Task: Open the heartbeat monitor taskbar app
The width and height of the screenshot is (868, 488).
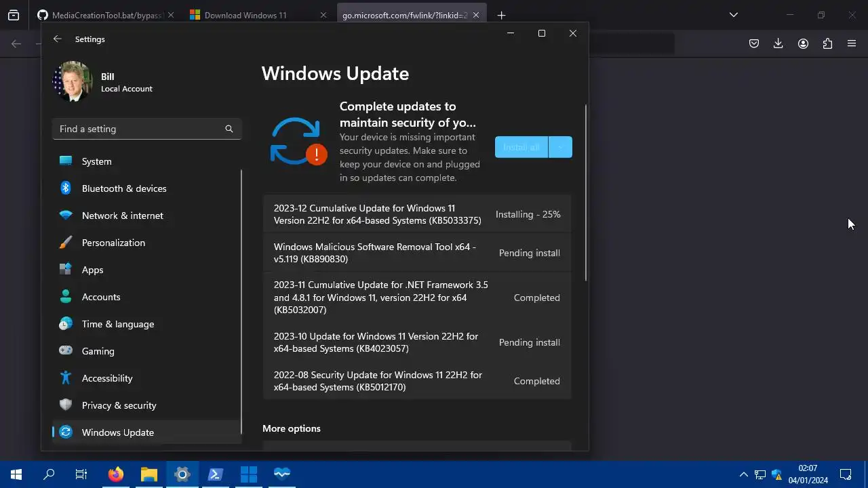Action: click(282, 474)
